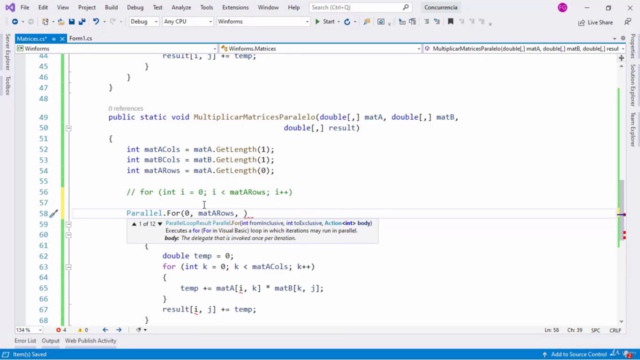The width and height of the screenshot is (640, 360).
Task: Open the Error List panel tab
Action: point(25,341)
